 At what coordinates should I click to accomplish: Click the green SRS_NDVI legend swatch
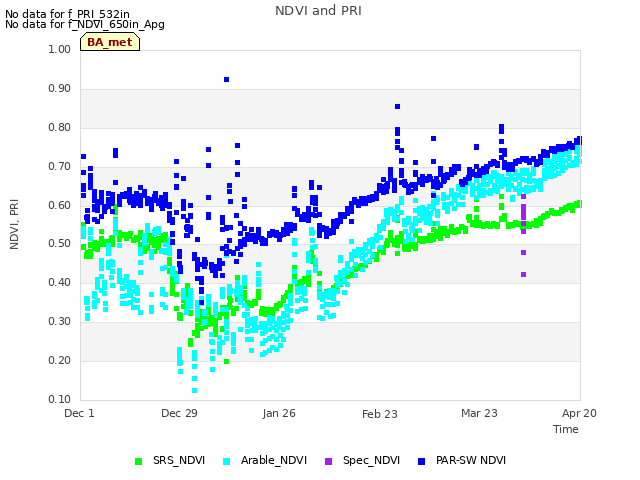tap(138, 461)
